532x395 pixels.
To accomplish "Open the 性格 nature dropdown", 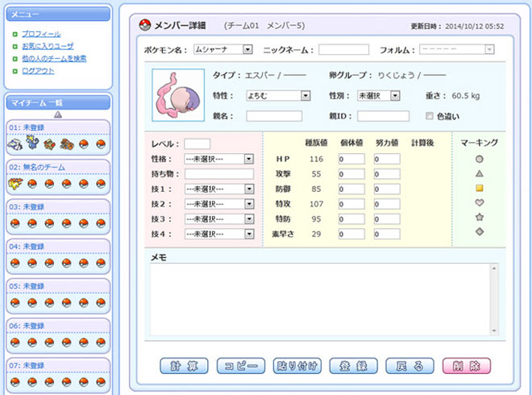I will coord(218,159).
